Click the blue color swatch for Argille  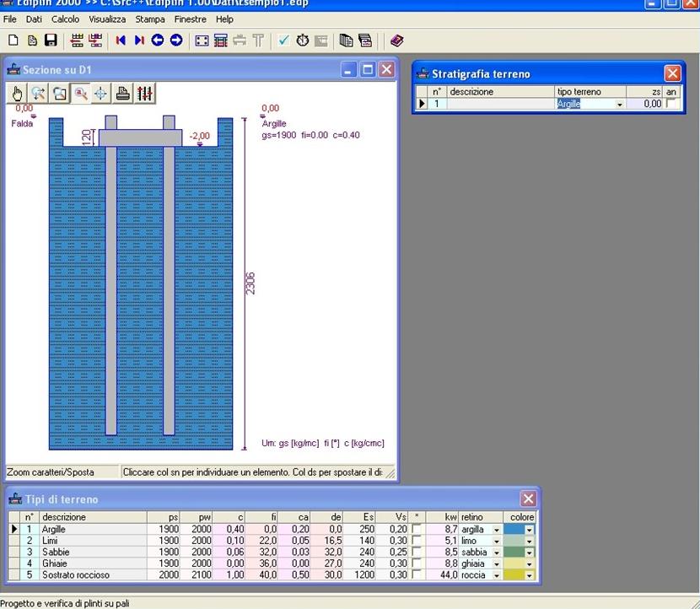(x=514, y=530)
